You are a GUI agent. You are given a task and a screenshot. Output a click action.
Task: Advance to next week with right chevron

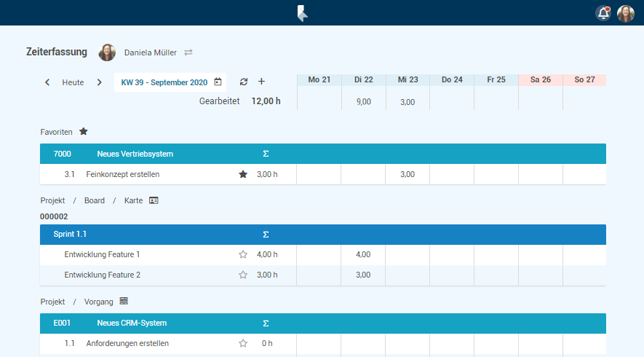tap(100, 82)
